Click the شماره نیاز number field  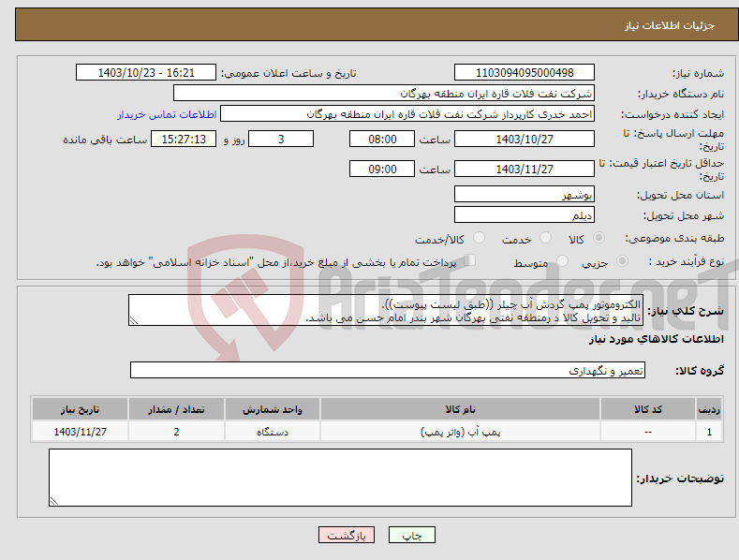pyautogui.click(x=525, y=73)
